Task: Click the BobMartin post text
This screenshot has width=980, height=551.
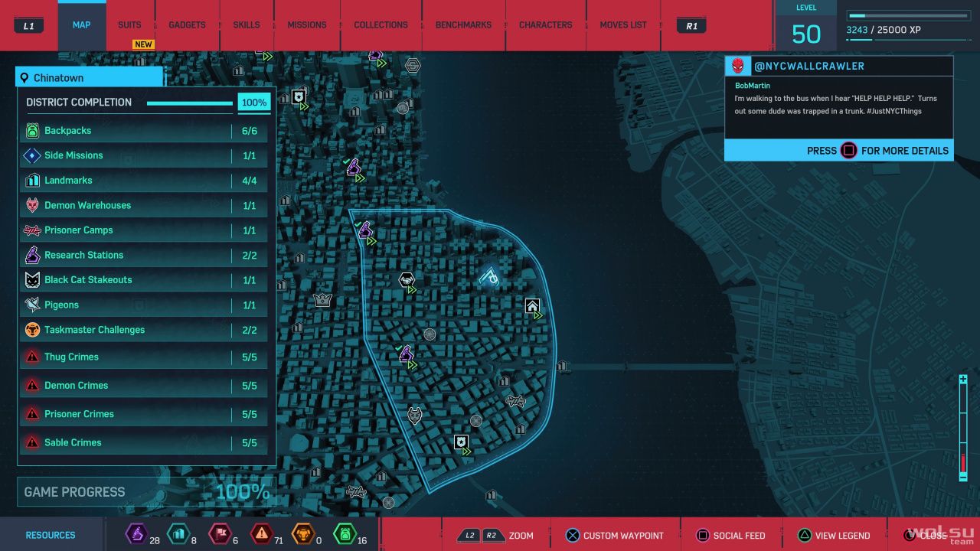Action: point(836,105)
